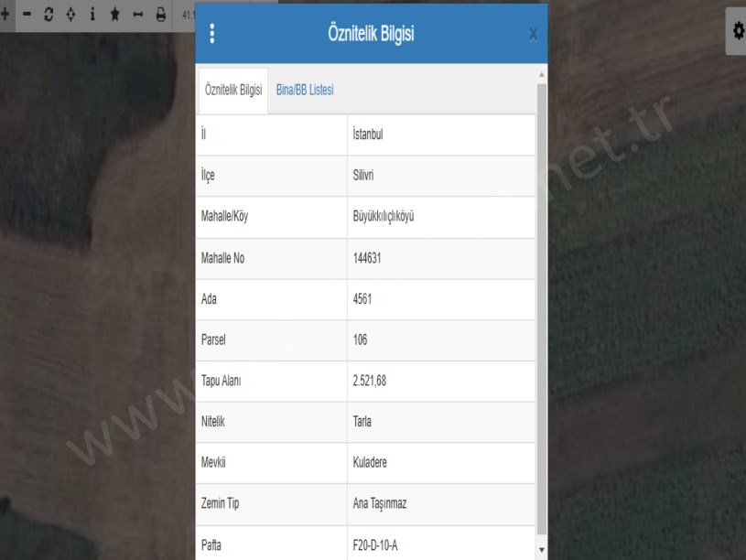The image size is (746, 560).
Task: Select the Öznitelik Bilgisi tab
Action: [233, 90]
